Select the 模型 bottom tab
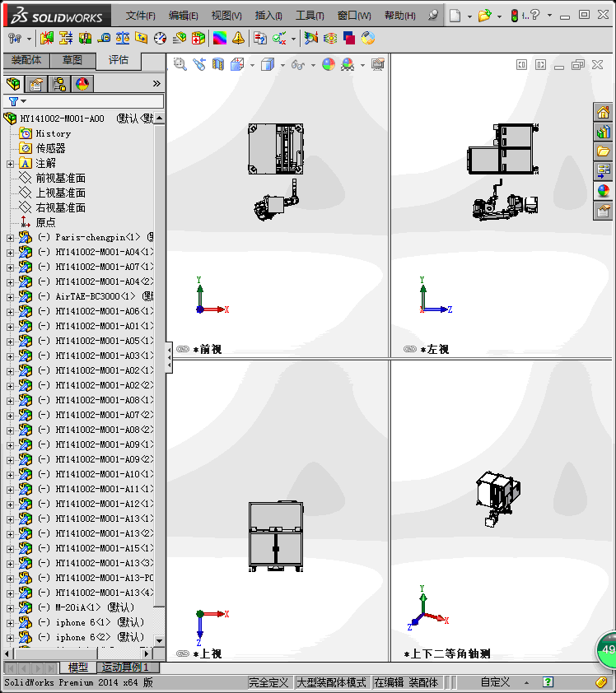Screen dimensions: 616x693 [78, 667]
